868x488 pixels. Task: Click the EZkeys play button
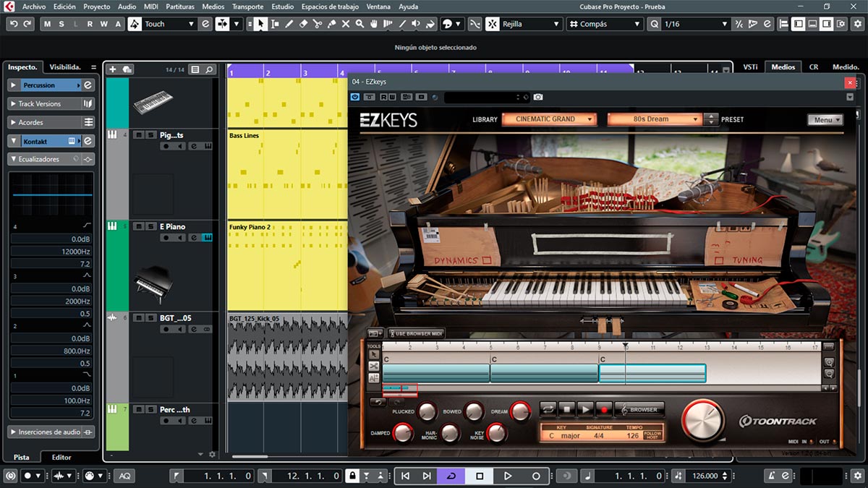585,409
